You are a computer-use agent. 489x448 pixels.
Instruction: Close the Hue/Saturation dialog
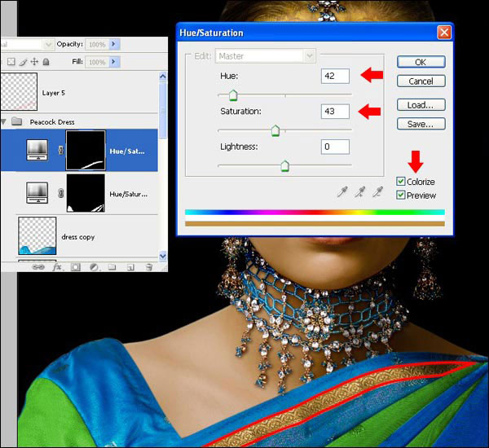click(x=444, y=33)
